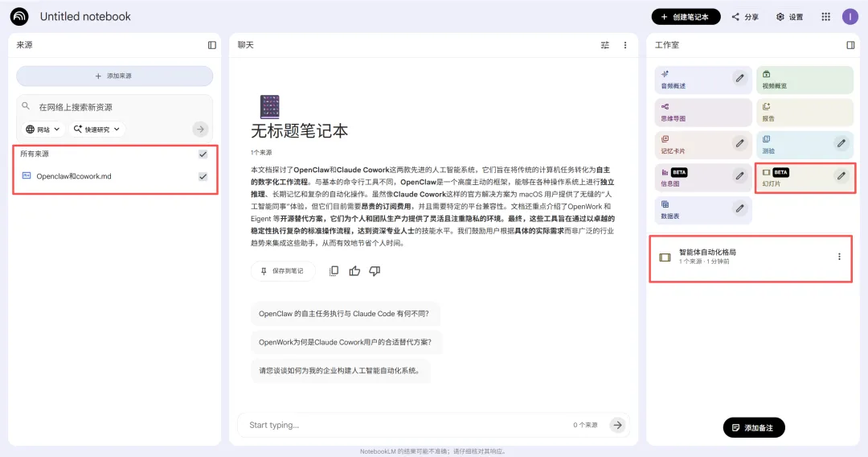Edit data table settings with pencil icon

(x=739, y=208)
